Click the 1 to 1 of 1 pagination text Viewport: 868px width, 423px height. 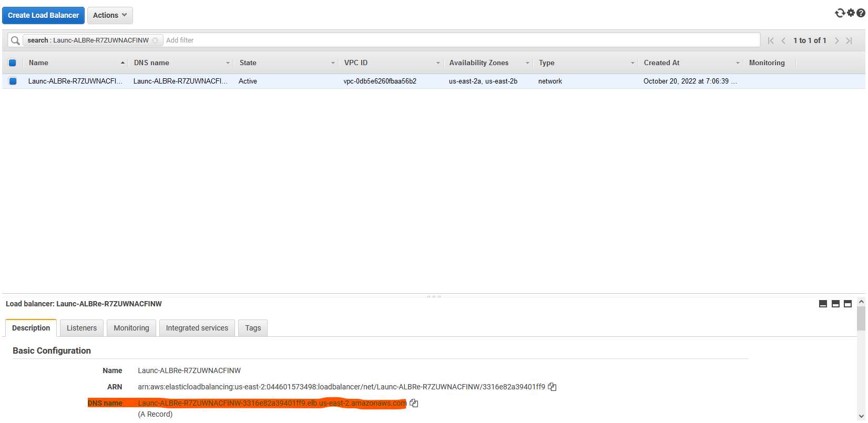810,40
